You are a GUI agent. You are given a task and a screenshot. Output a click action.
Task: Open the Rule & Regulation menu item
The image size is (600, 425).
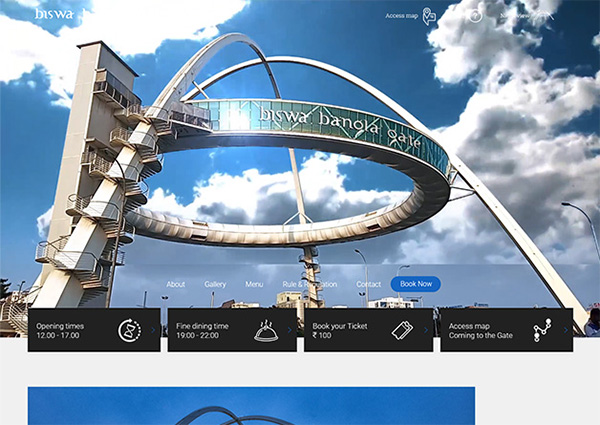pos(310,284)
